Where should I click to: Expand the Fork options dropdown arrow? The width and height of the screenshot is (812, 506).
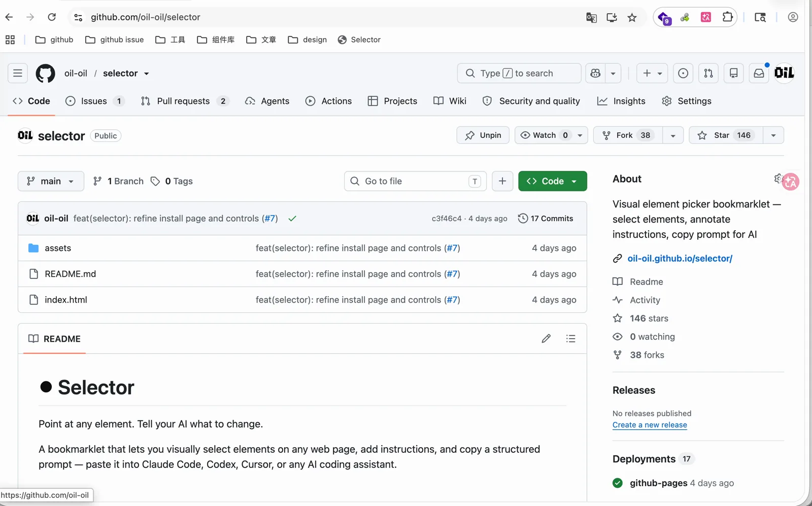tap(673, 135)
